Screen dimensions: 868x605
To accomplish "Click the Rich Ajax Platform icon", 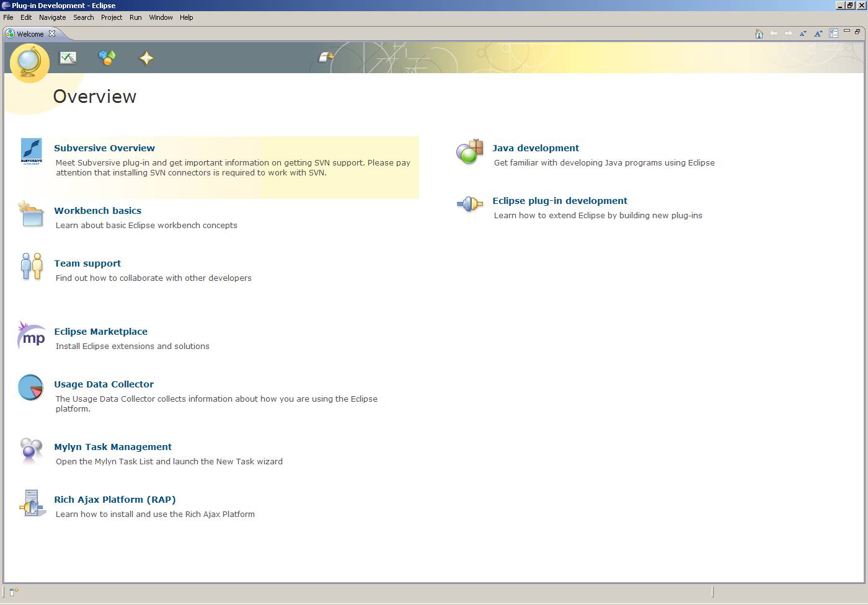I will pyautogui.click(x=32, y=503).
